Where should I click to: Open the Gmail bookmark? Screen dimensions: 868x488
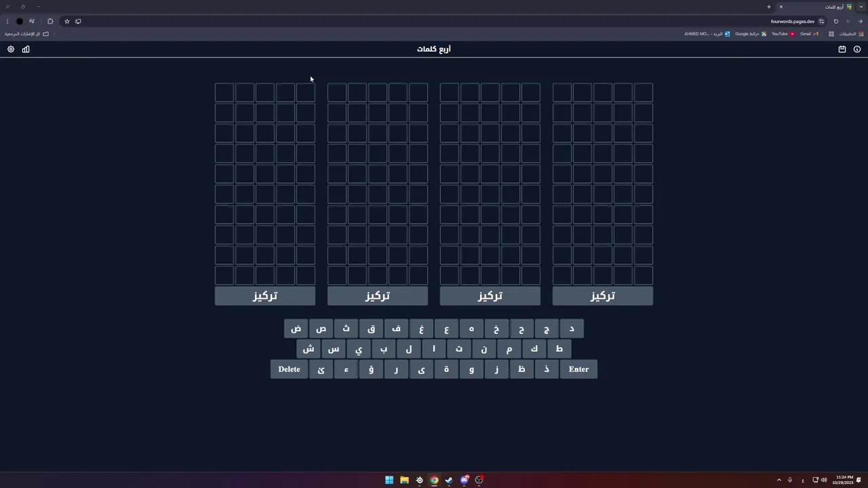809,34
